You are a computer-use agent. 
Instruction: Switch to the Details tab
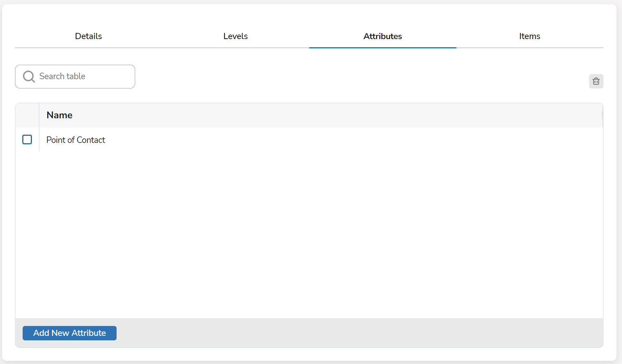coord(88,36)
